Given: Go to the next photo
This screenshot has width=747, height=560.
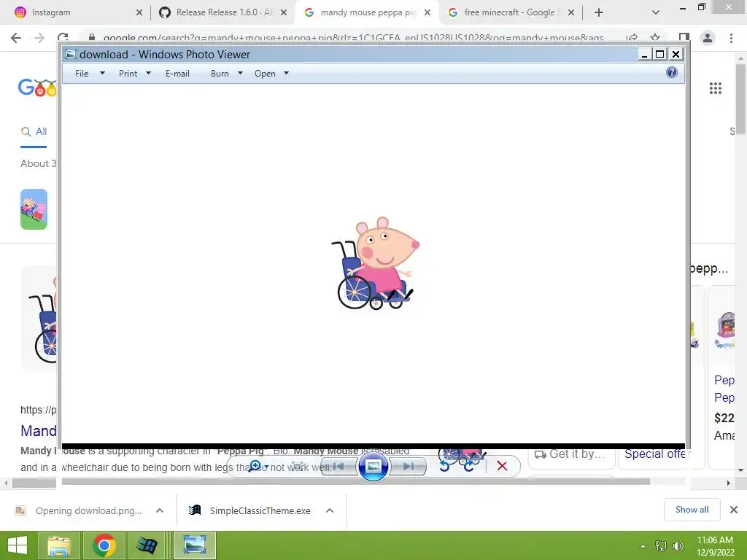Looking at the screenshot, I should click(x=409, y=466).
